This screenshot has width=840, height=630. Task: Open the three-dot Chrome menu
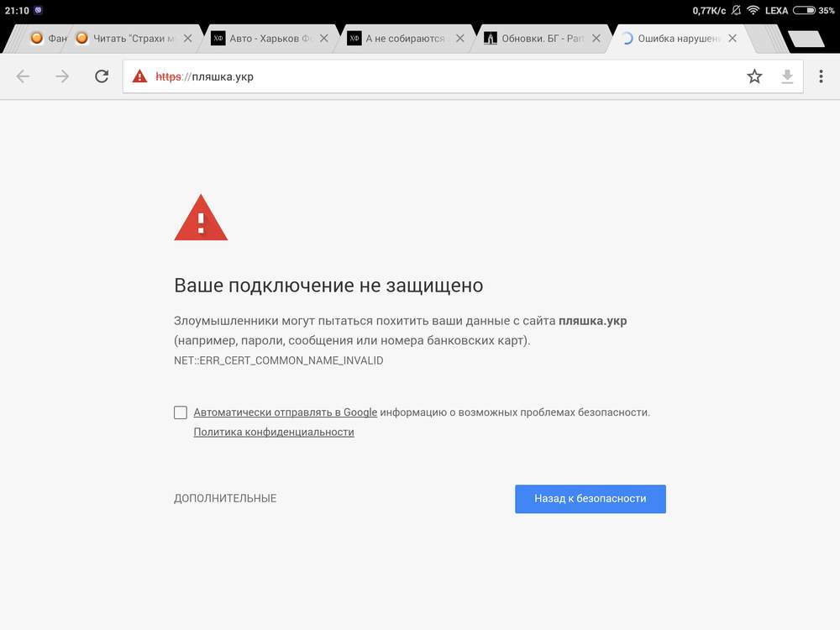coord(821,76)
